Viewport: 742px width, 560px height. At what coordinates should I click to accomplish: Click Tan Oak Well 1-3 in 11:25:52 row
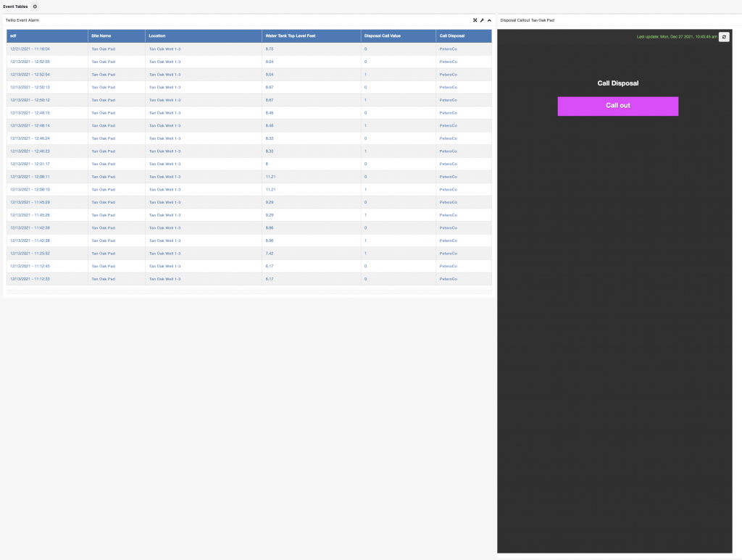(164, 254)
